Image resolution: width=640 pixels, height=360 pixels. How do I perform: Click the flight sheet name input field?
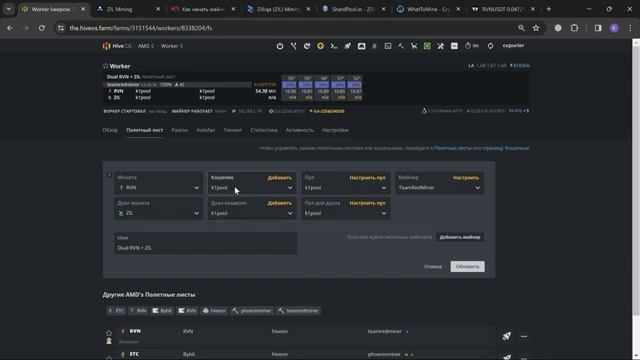(205, 243)
